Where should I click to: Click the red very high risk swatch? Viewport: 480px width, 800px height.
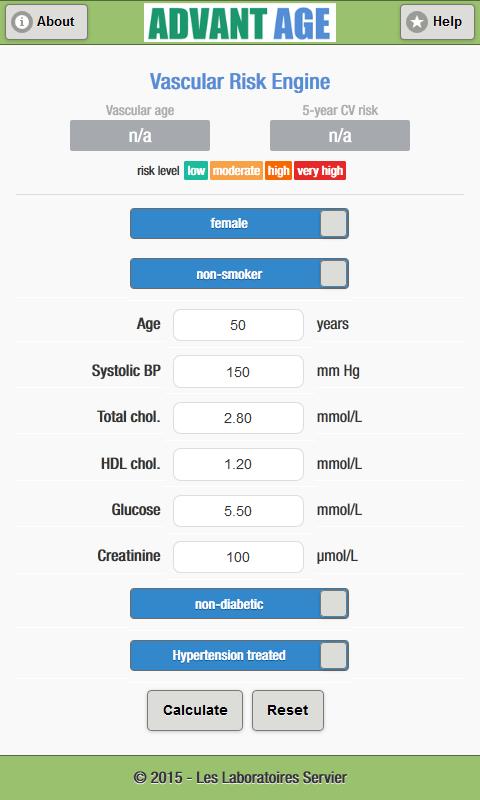click(320, 170)
